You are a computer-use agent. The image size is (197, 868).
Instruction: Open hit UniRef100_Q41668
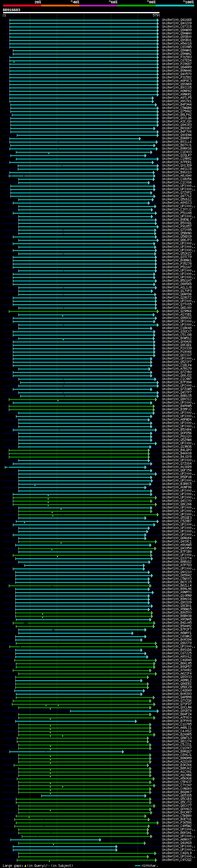177,20
